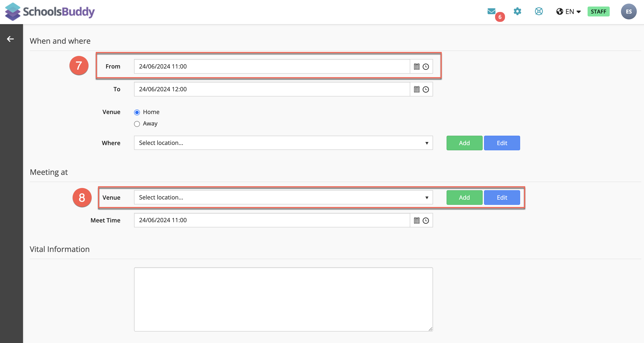
Task: Expand the Where location dropdown
Action: pyautogui.click(x=283, y=143)
